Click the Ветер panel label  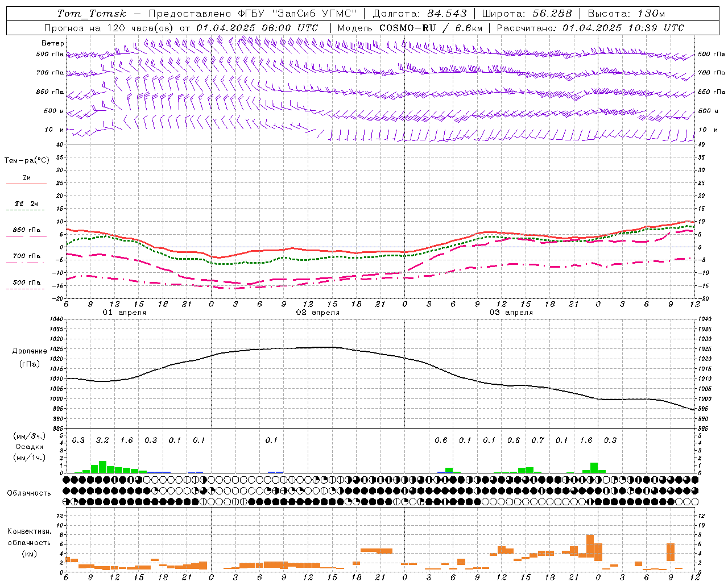pos(53,43)
